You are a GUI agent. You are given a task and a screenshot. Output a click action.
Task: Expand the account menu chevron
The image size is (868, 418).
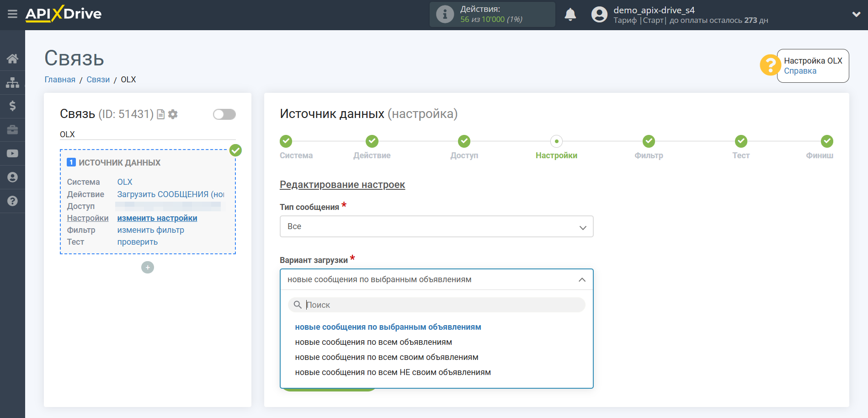(x=856, y=15)
